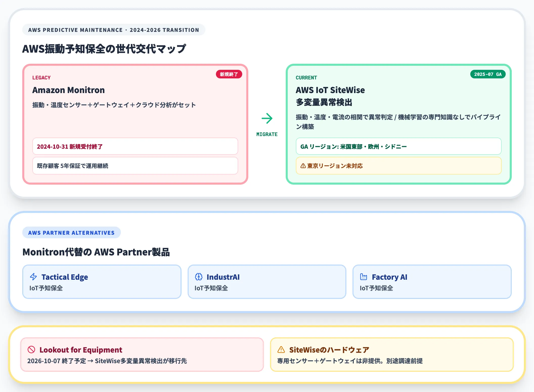The image size is (534, 392).
Task: Click the 既存顧客 5年保証で運用継続 row
Action: point(135,166)
